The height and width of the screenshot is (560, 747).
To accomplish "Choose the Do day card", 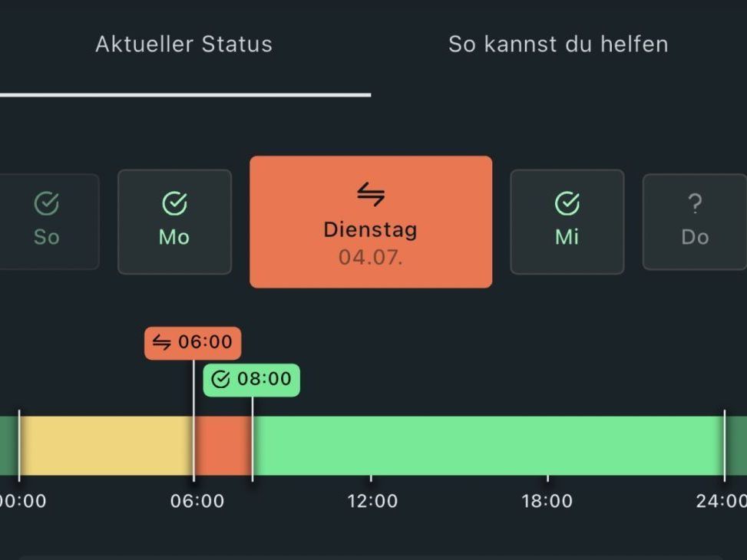I will 694,222.
